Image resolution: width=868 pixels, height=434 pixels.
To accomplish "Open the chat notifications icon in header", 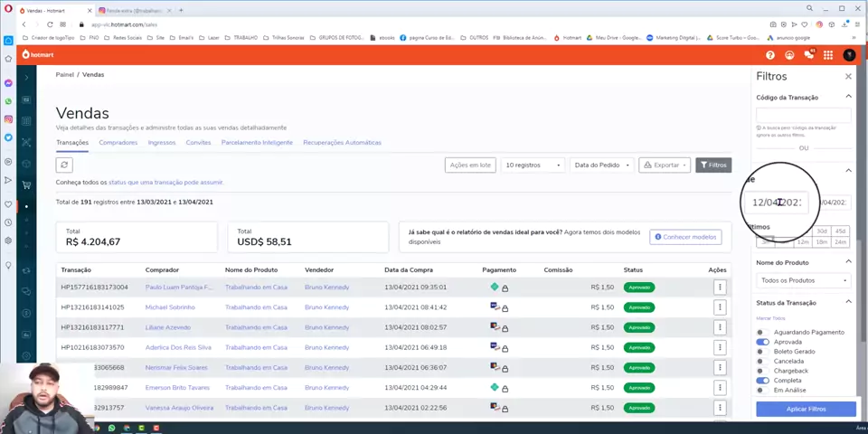I will click(x=808, y=55).
